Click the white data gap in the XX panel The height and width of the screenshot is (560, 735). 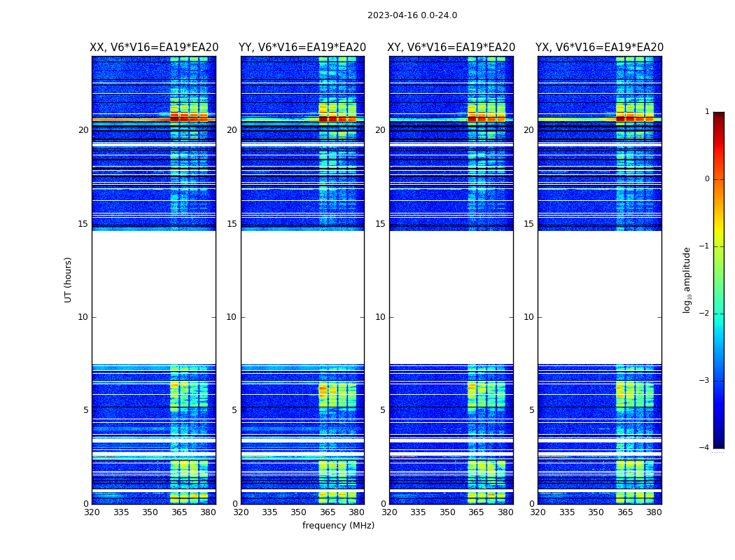click(x=154, y=297)
